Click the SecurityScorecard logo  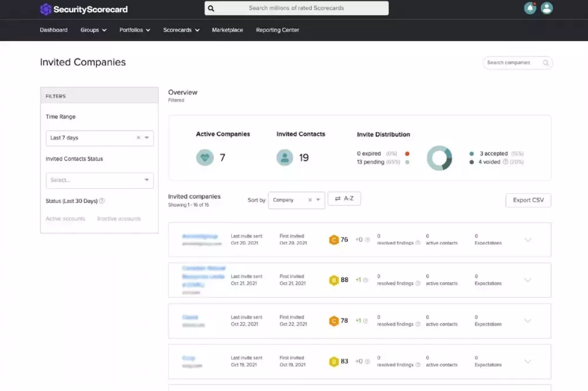83,9
